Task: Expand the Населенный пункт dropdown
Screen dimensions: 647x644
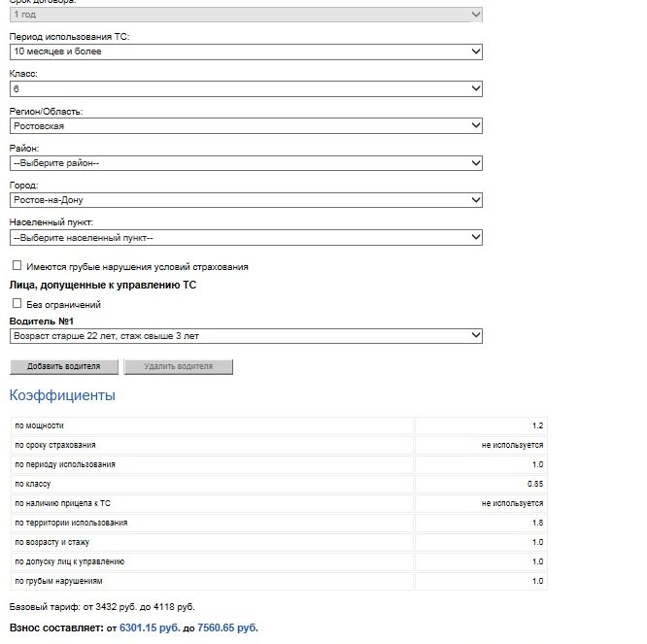Action: [246, 238]
